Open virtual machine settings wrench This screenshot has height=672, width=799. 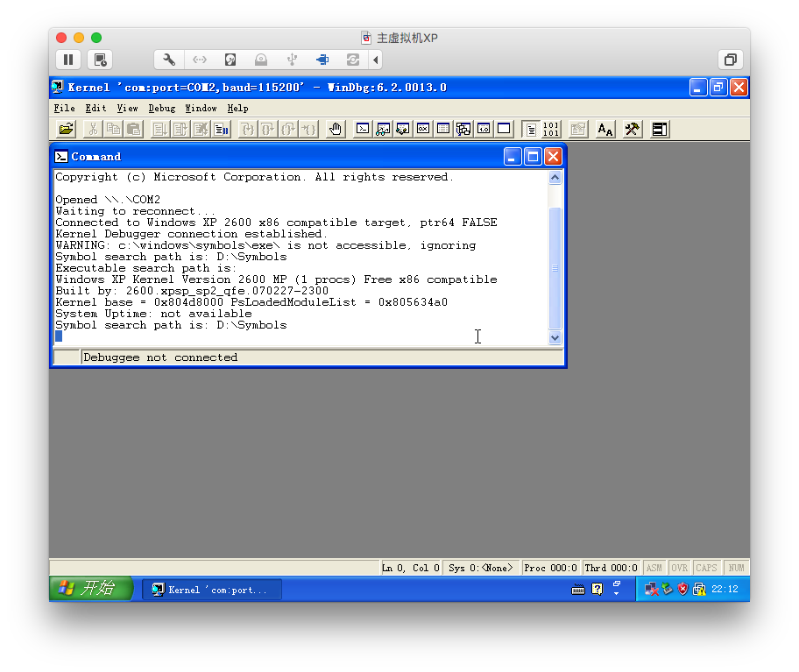(x=169, y=60)
